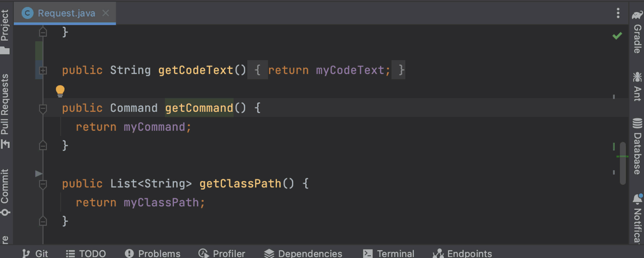Close the Request.java tab
This screenshot has height=258, width=644.
[x=105, y=13]
